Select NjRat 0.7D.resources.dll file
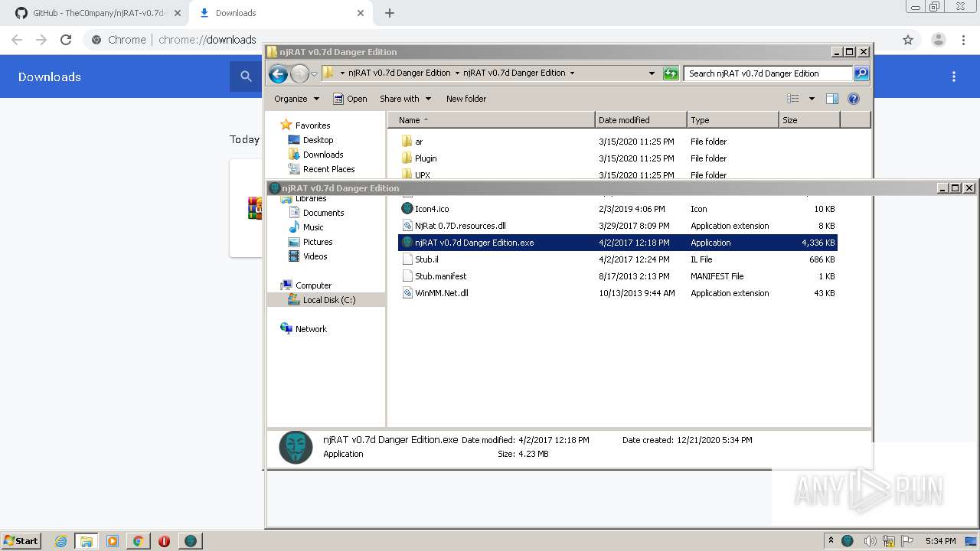The image size is (980, 551). [x=460, y=226]
